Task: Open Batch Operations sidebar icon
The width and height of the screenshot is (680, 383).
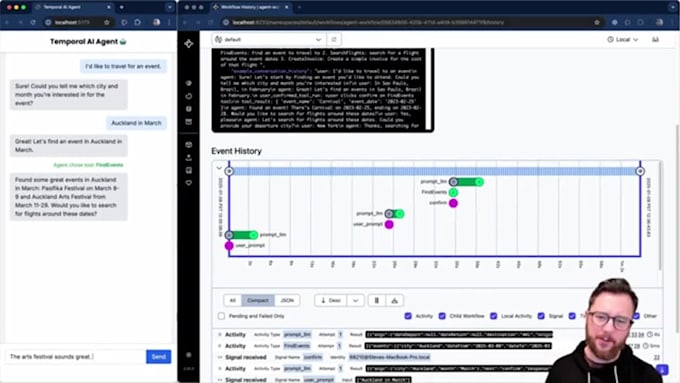Action: click(x=189, y=109)
